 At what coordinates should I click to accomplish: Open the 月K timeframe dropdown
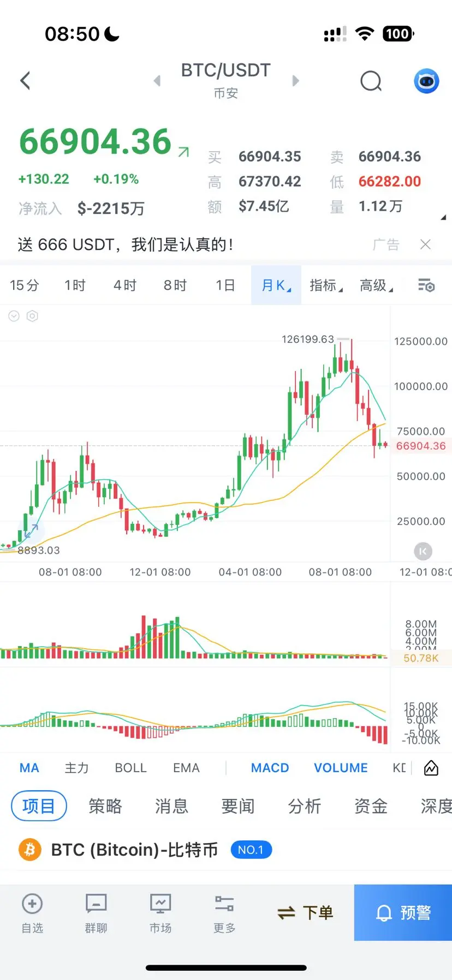(x=276, y=285)
